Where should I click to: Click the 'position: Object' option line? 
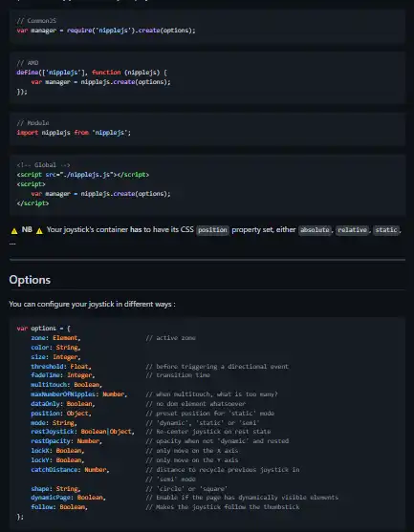point(61,413)
